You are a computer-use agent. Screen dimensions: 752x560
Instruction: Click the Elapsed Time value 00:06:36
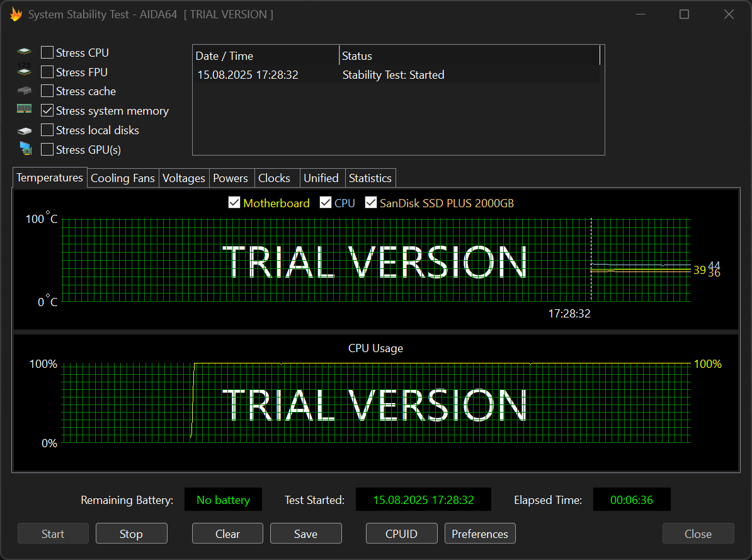pyautogui.click(x=632, y=500)
